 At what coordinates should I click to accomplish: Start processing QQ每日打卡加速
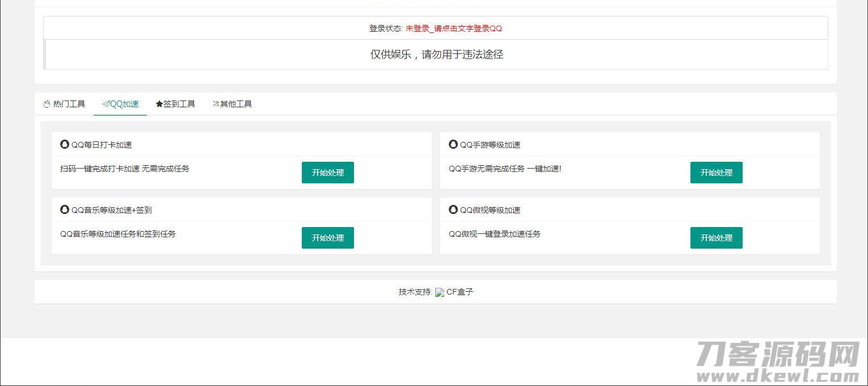coord(327,173)
